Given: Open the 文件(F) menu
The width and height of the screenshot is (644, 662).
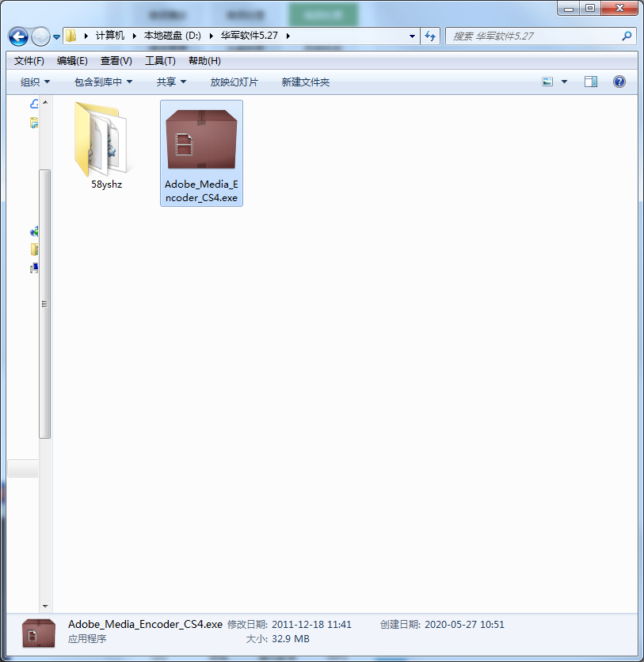Looking at the screenshot, I should point(29,61).
